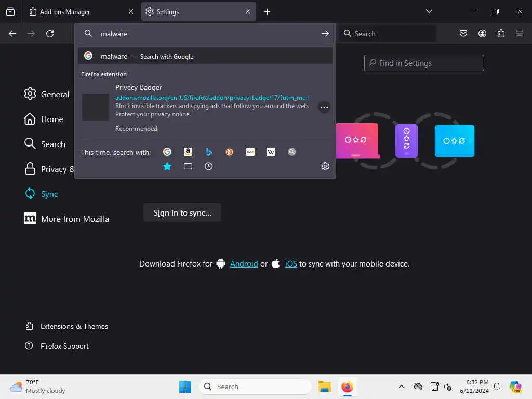Select the Settings tab
This screenshot has width=532, height=399.
tap(198, 11)
